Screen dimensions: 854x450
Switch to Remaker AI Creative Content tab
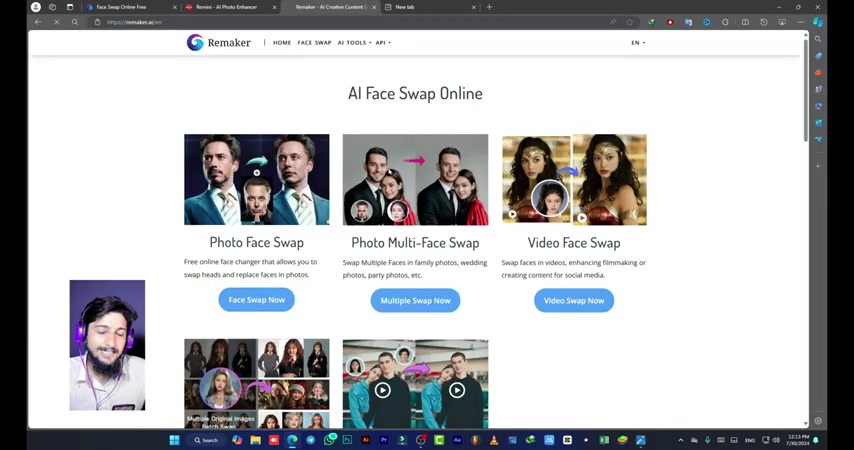(x=331, y=7)
